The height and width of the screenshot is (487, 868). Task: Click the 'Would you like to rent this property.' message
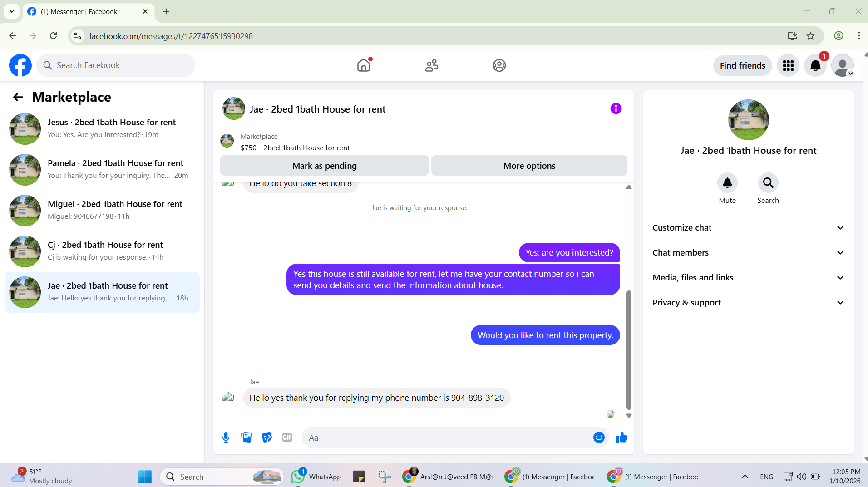(x=545, y=335)
